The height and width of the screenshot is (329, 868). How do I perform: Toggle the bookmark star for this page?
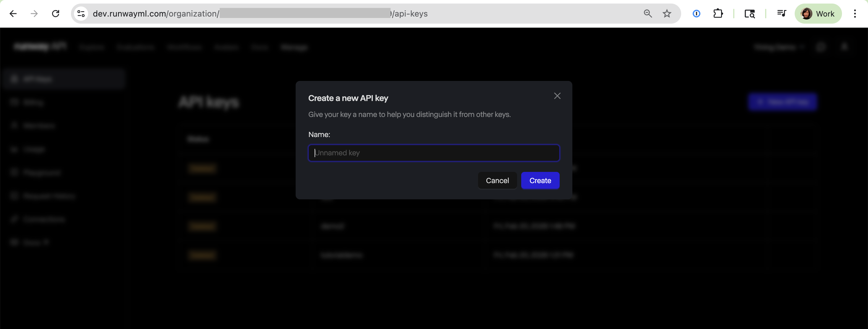click(x=667, y=14)
